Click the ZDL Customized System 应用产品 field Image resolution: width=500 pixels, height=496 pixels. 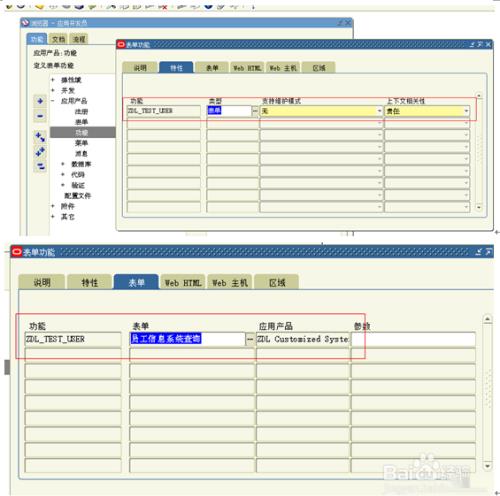tap(303, 339)
